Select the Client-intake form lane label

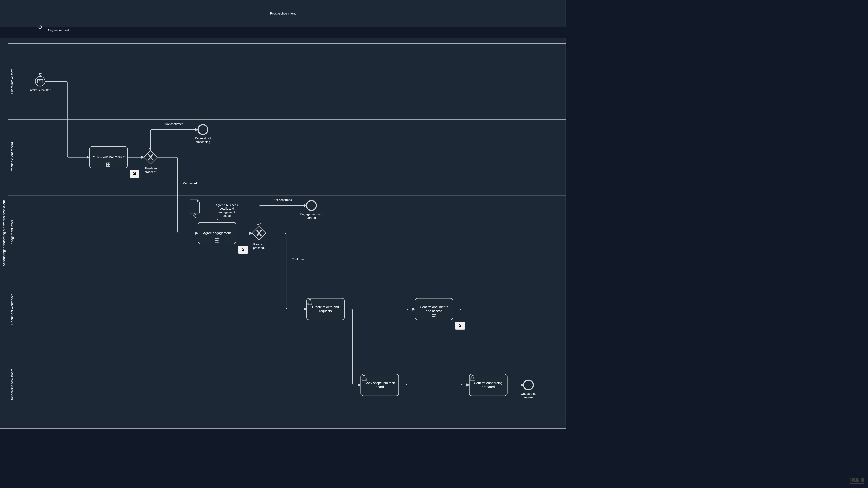pos(12,81)
